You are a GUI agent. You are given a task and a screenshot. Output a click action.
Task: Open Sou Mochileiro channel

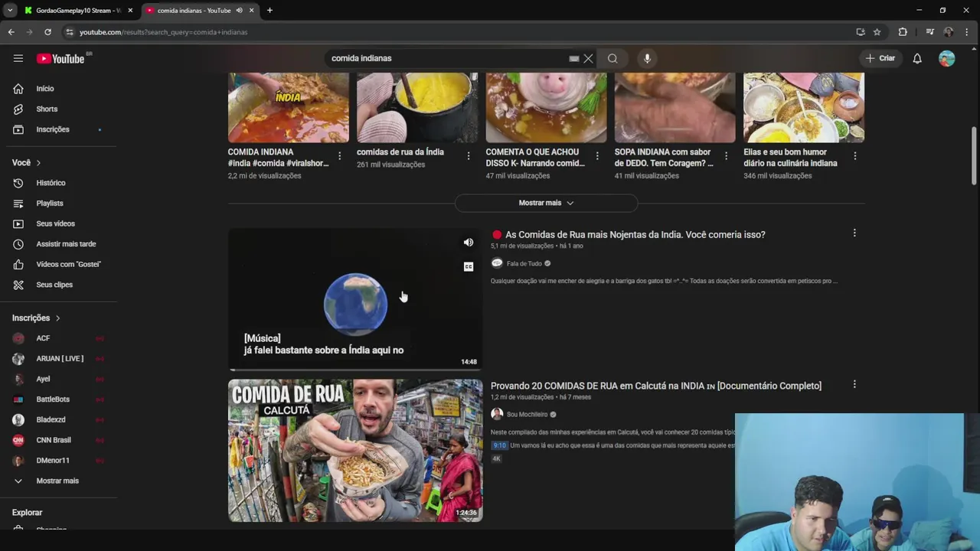pyautogui.click(x=528, y=414)
